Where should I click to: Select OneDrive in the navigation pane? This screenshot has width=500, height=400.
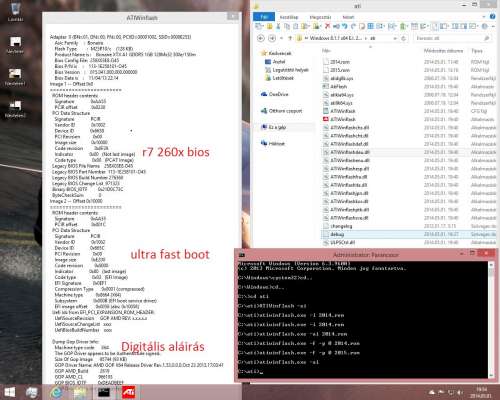pyautogui.click(x=274, y=94)
